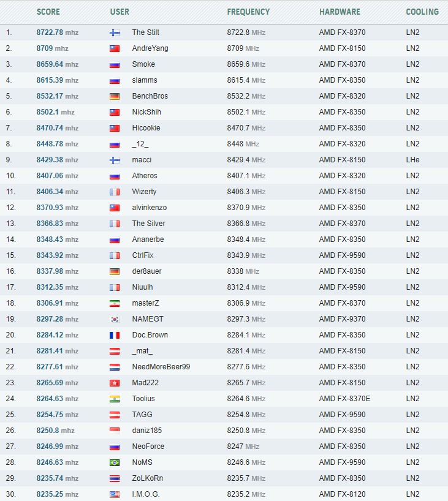Open user profile NeoForce
Image resolution: width=448 pixels, height=501 pixels.
tap(148, 446)
